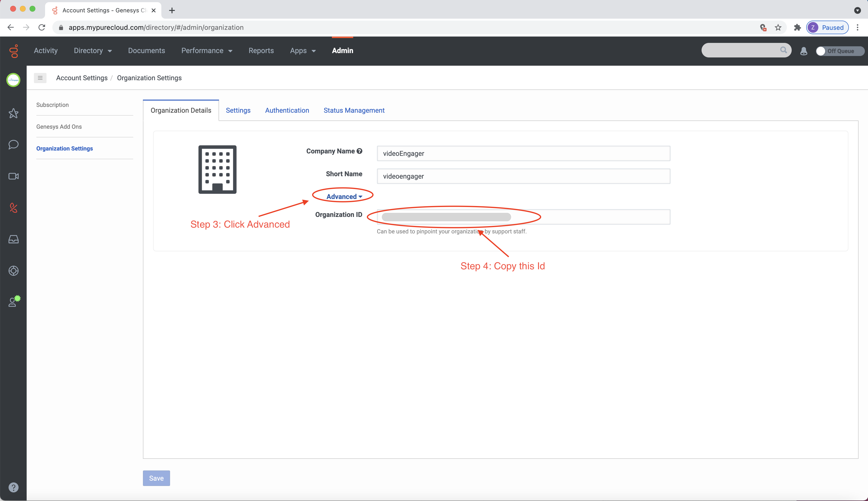Click the Genesys Cloud logo icon
This screenshot has height=501, width=868.
(x=13, y=51)
